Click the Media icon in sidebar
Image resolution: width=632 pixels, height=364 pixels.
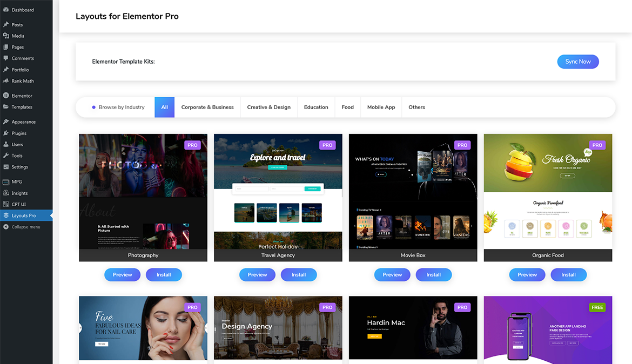point(5,36)
